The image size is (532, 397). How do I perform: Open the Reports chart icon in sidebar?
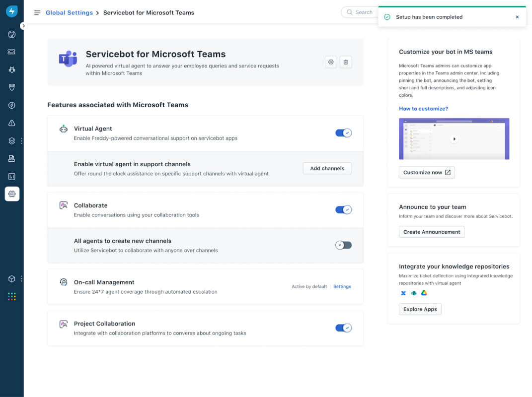12,176
